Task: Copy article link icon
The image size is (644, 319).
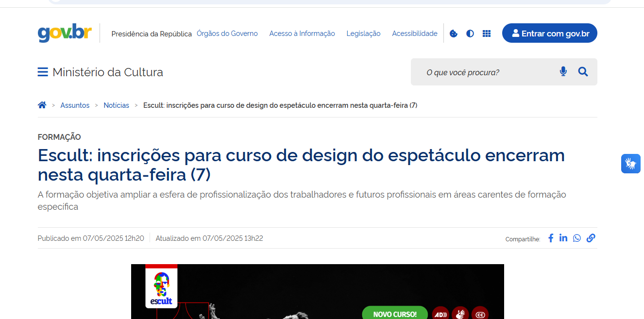Action: point(591,238)
